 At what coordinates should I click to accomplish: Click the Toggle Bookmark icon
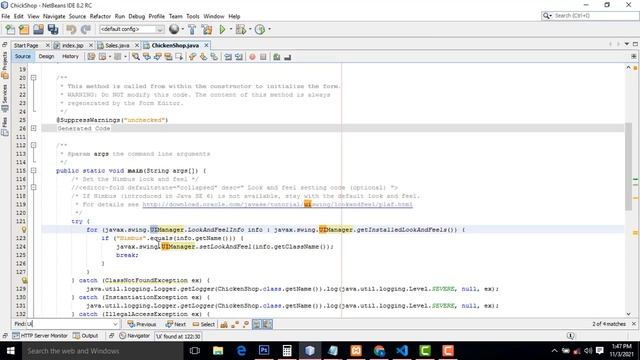click(214, 57)
